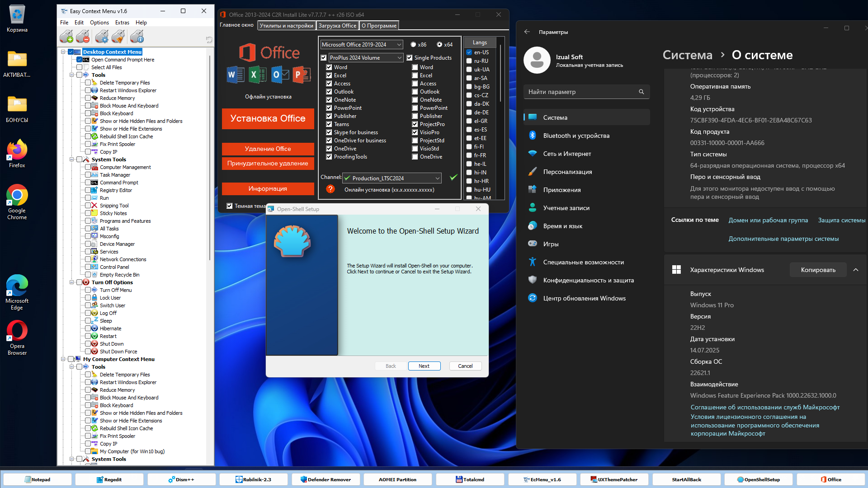Click the undo arrow in Easy Context Menu toolbar
The width and height of the screenshot is (868, 488).
pos(209,40)
